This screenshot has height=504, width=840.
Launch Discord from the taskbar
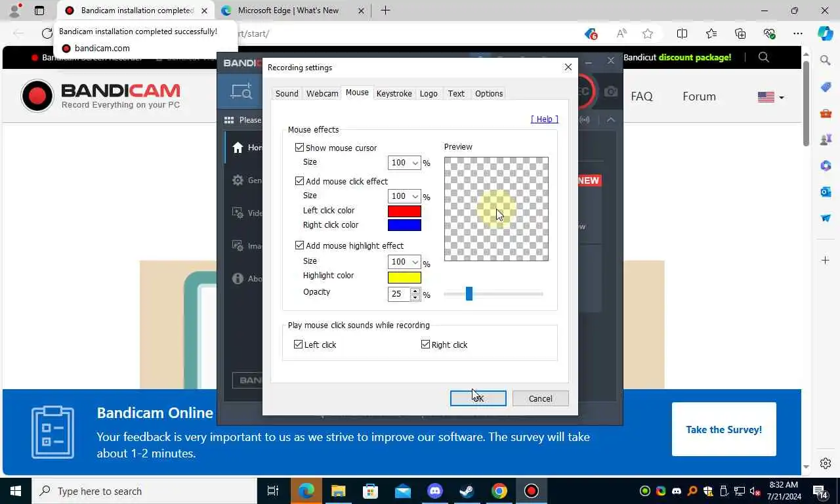(x=435, y=491)
